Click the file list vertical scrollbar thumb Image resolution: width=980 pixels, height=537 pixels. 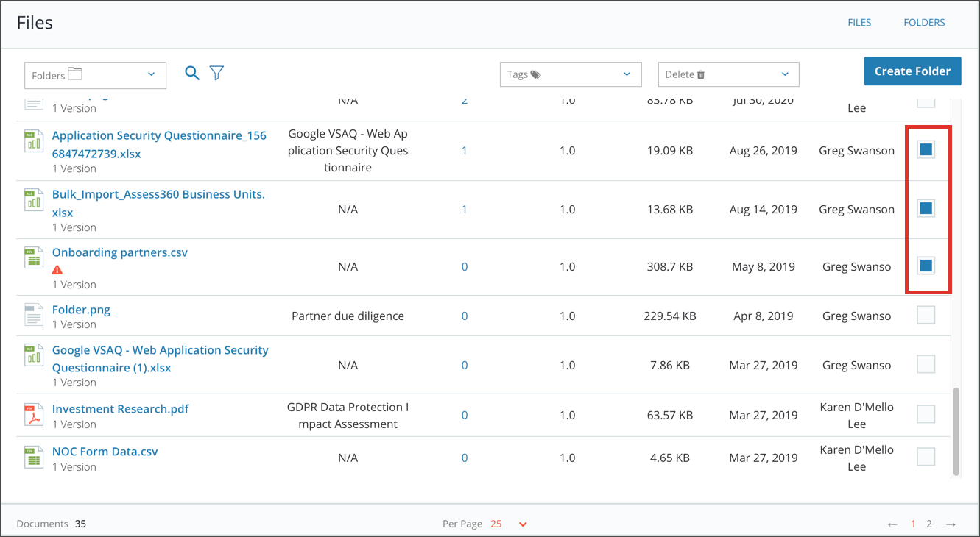956,431
